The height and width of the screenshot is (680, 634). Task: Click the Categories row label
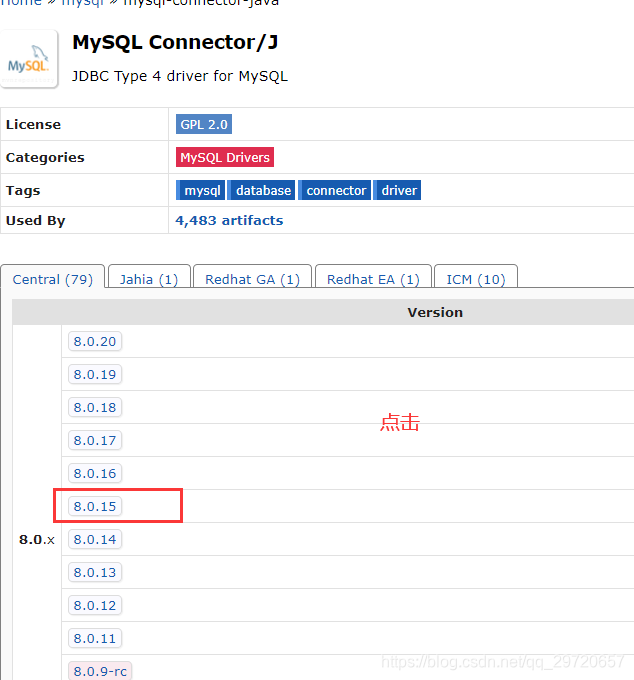45,157
